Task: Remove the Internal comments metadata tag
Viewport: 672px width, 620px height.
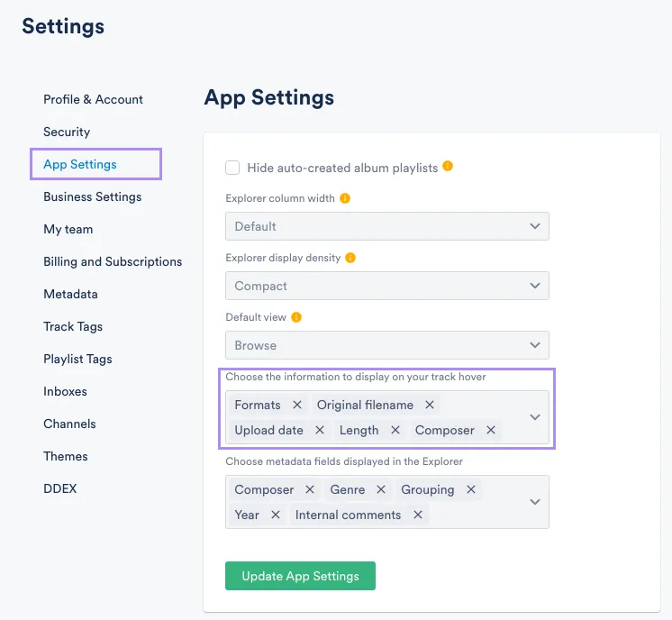Action: tap(418, 515)
